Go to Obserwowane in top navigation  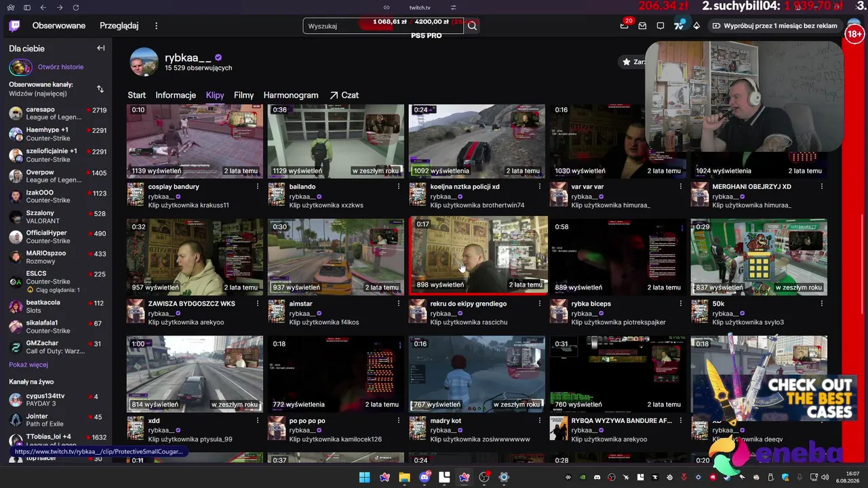tap(59, 26)
